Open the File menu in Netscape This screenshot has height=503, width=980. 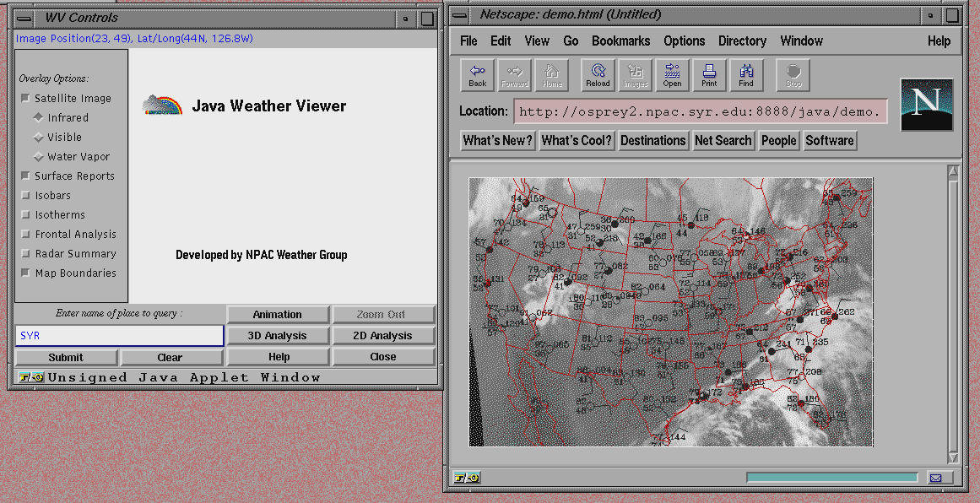point(468,41)
